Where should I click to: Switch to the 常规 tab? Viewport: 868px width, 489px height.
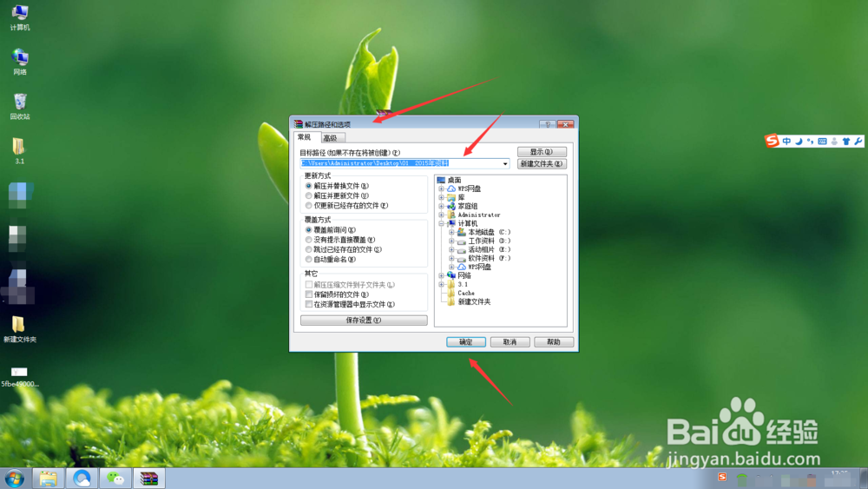(305, 137)
